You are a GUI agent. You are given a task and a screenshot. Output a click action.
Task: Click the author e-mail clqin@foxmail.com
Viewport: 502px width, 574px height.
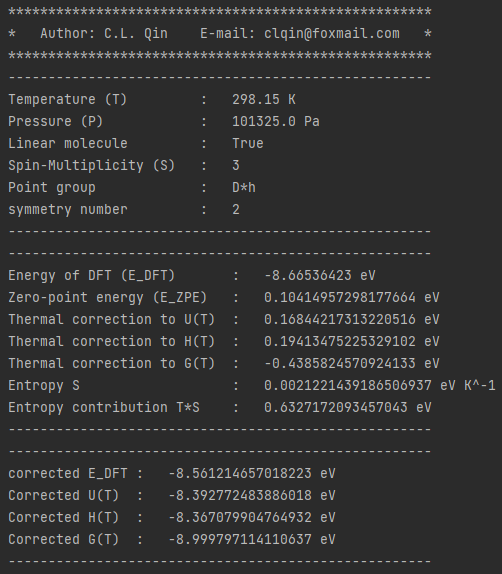click(332, 34)
